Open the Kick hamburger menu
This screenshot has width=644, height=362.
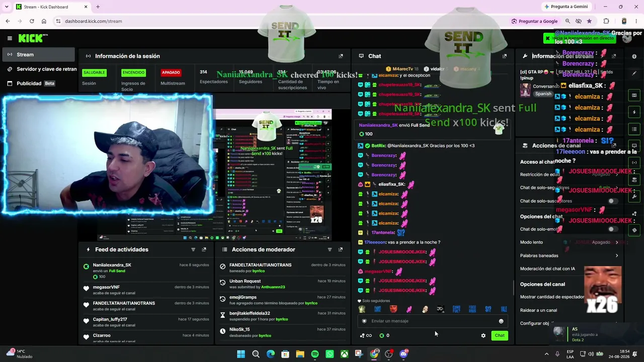click(x=10, y=38)
